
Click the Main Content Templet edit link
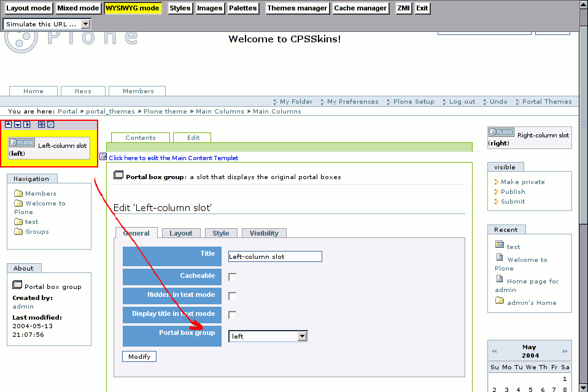(173, 158)
